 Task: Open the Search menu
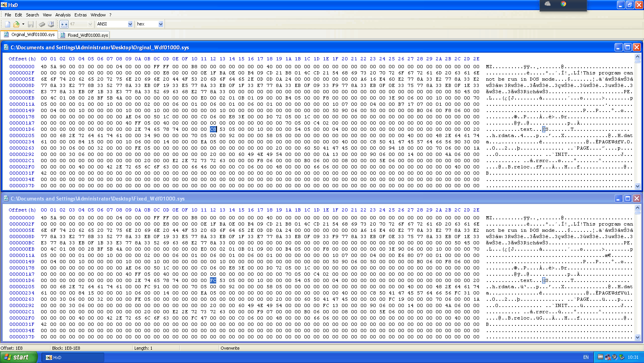[33, 15]
